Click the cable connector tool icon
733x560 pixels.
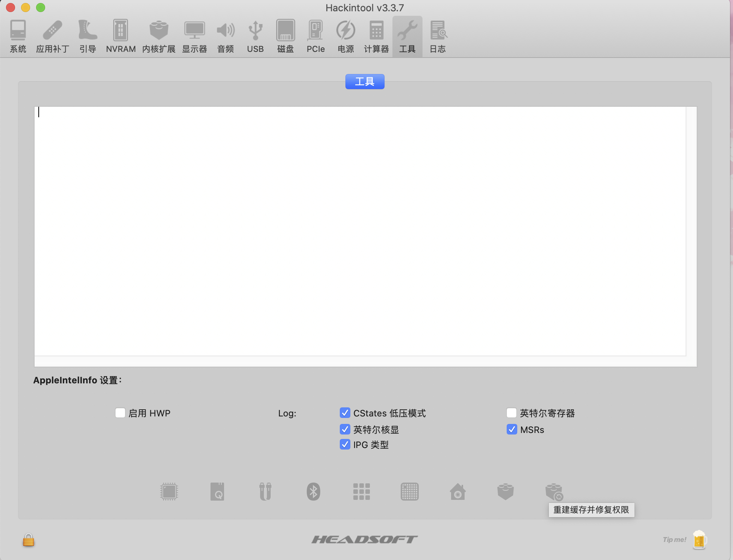[x=265, y=492]
